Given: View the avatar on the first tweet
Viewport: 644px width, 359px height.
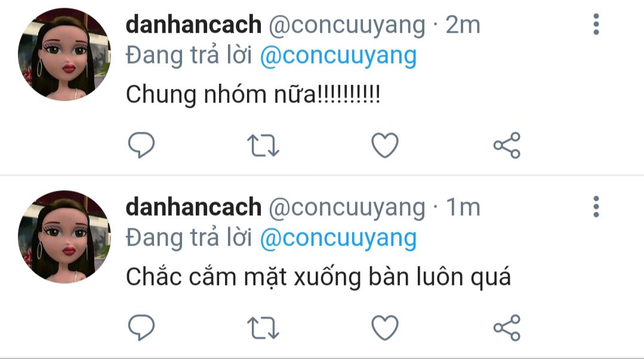Looking at the screenshot, I should (x=64, y=54).
